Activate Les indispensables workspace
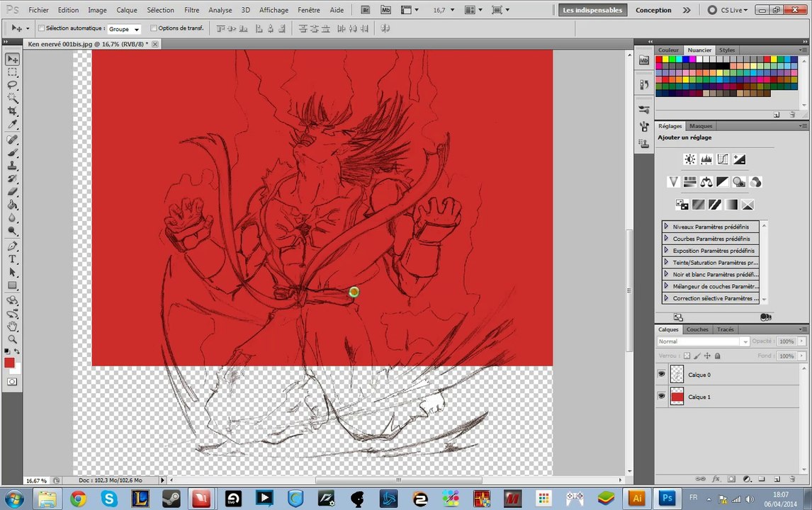Viewport: 812px width, 510px height. pyautogui.click(x=592, y=10)
